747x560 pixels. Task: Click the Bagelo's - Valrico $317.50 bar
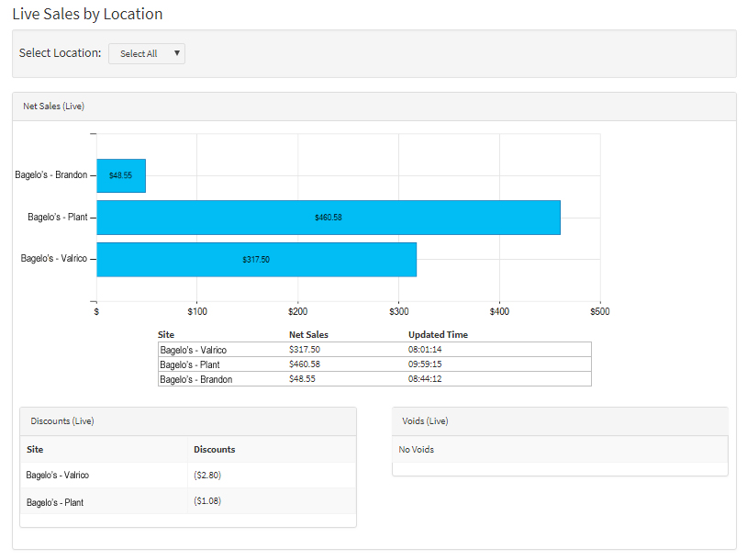coord(256,259)
